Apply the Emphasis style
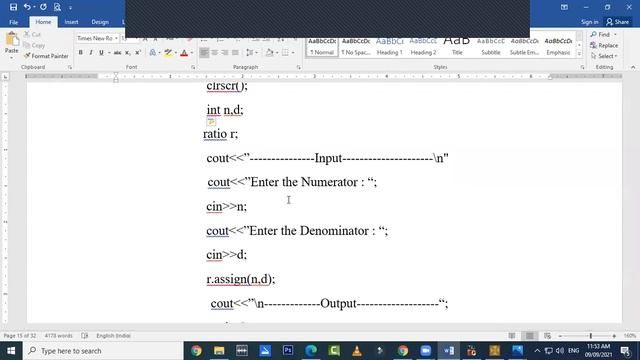640x360 pixels. click(x=558, y=46)
